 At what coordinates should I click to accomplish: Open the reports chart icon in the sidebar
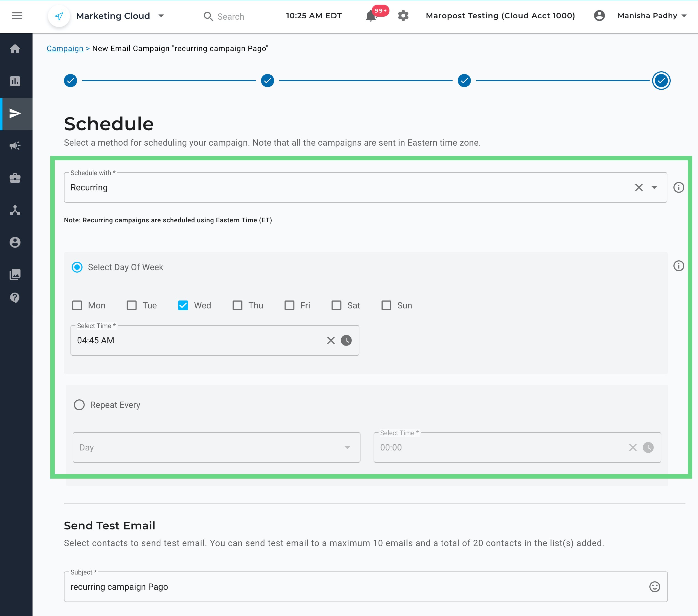[15, 81]
